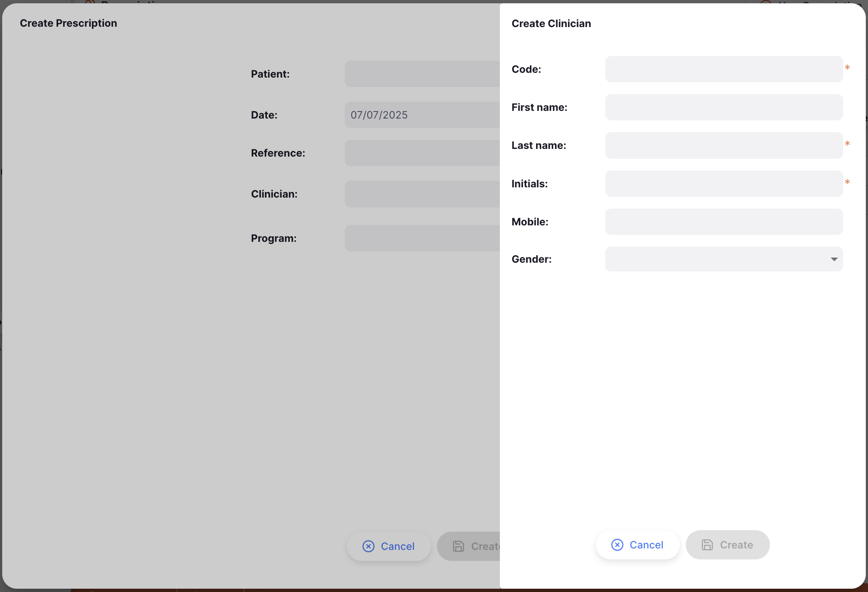Click the Mobile input field
The image size is (868, 592).
[x=723, y=222]
